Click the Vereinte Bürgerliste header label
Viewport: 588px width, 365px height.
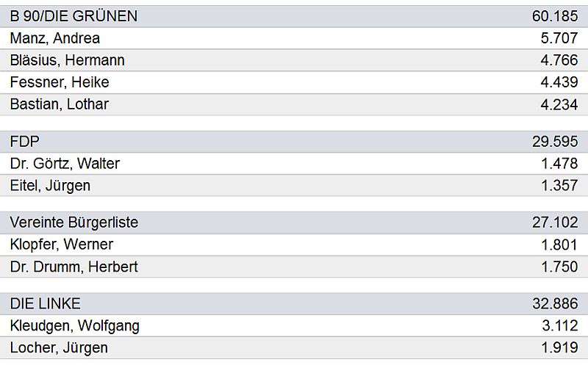[74, 223]
